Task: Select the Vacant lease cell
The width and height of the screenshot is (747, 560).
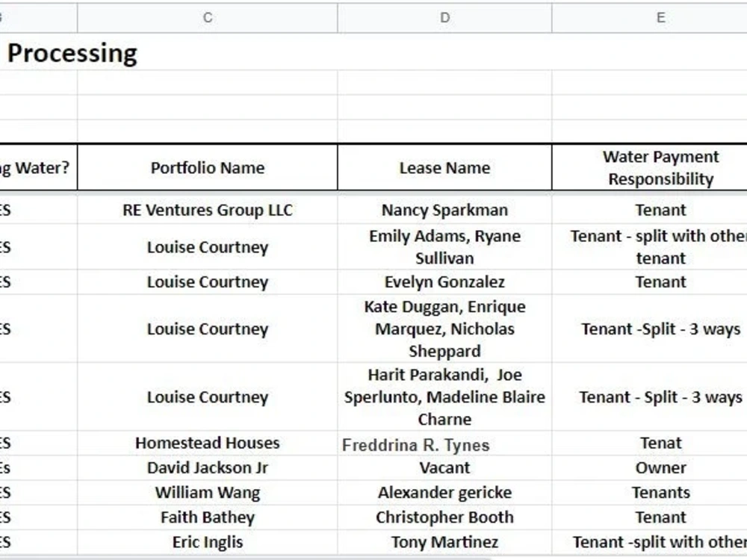Action: pos(444,467)
